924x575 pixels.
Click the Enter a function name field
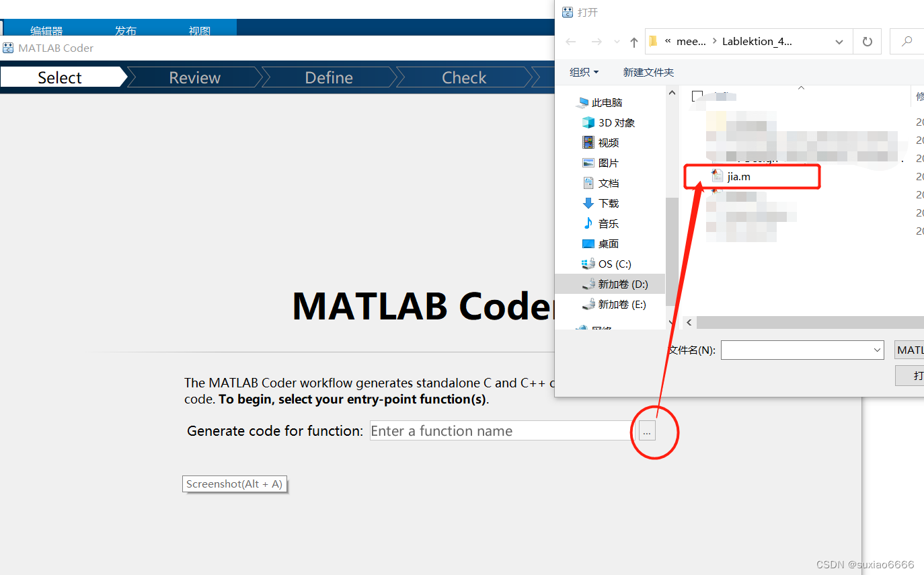pyautogui.click(x=502, y=431)
